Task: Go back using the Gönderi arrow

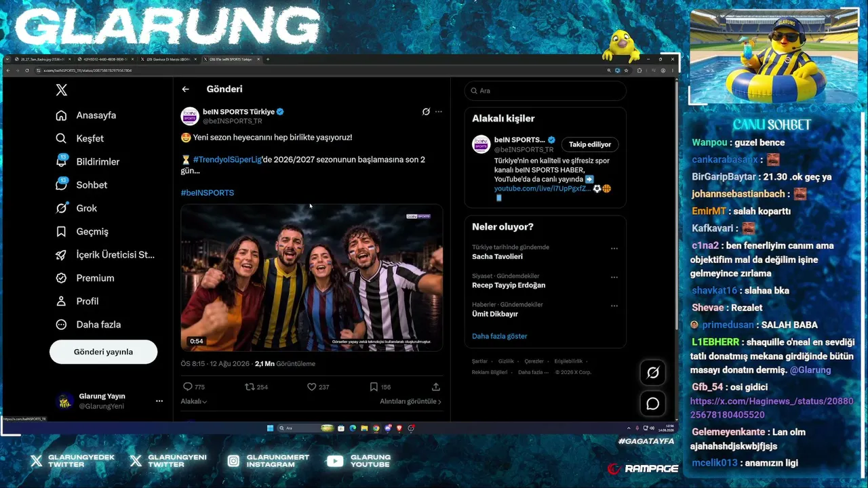Action: tap(185, 89)
